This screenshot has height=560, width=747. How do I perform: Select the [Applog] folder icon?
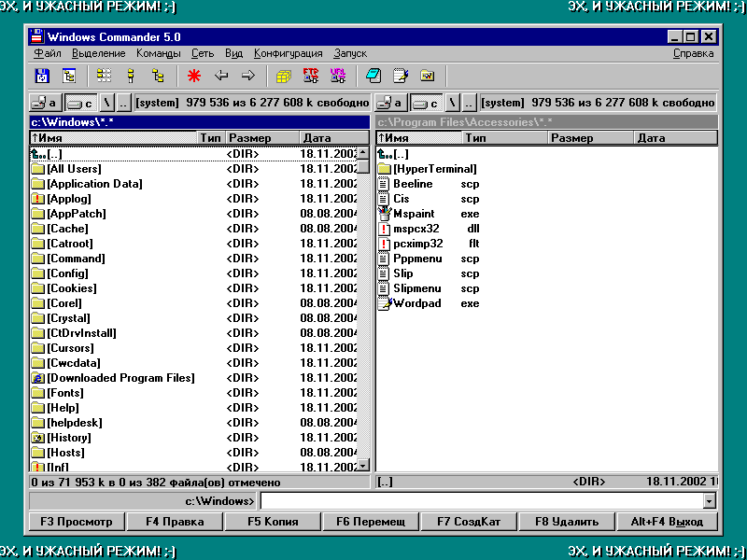pos(38,199)
